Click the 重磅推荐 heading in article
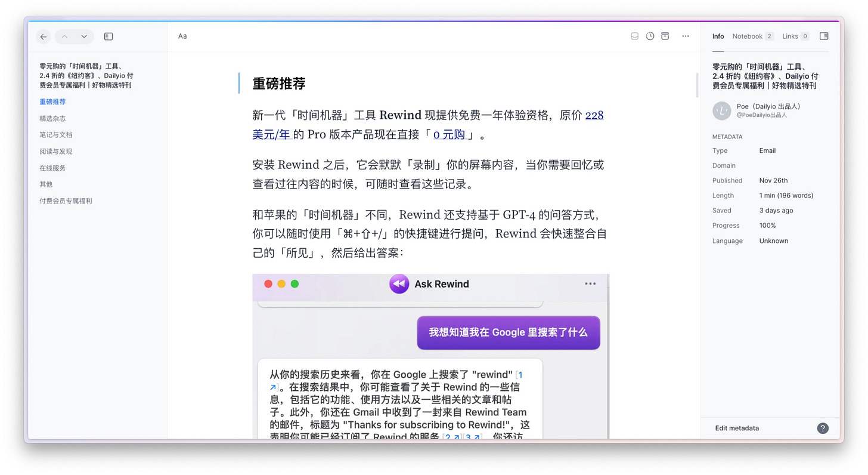868x475 pixels. [279, 84]
